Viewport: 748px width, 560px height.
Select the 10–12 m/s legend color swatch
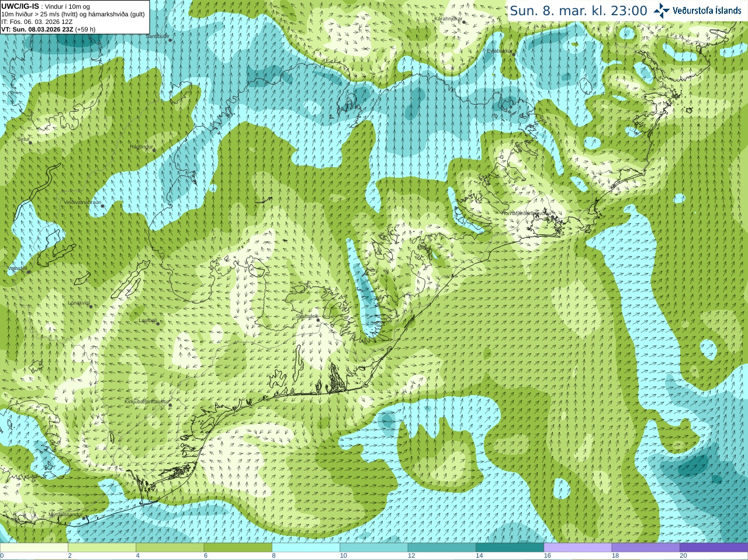point(374,548)
